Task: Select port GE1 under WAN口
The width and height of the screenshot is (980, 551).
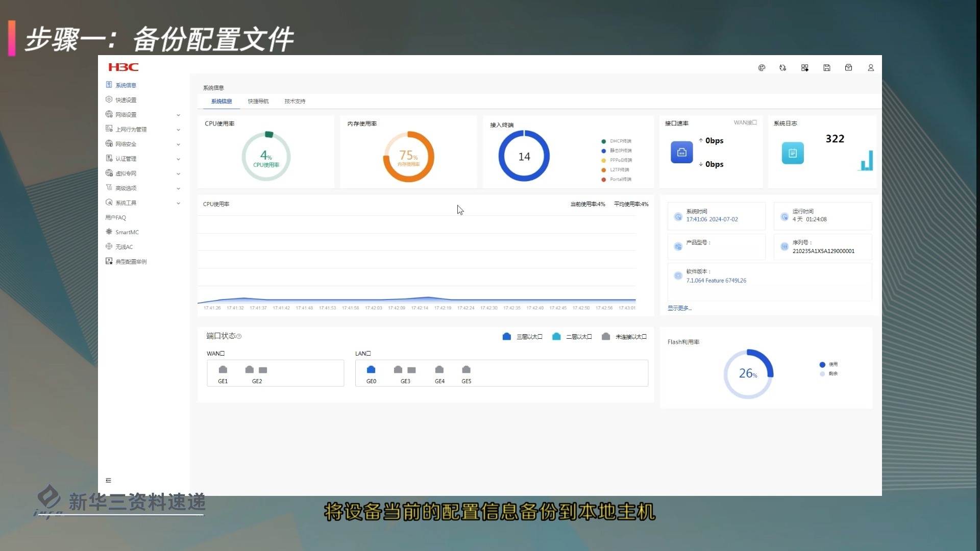Action: coord(223,370)
